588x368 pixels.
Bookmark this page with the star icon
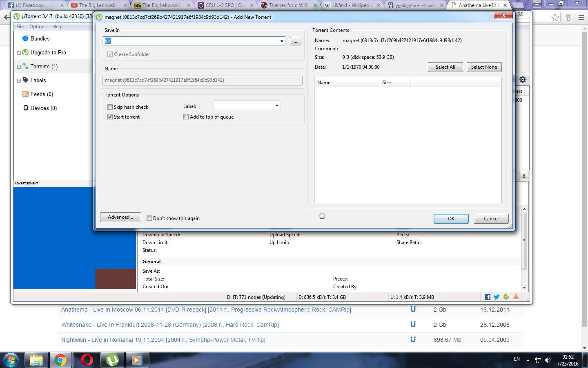click(555, 18)
